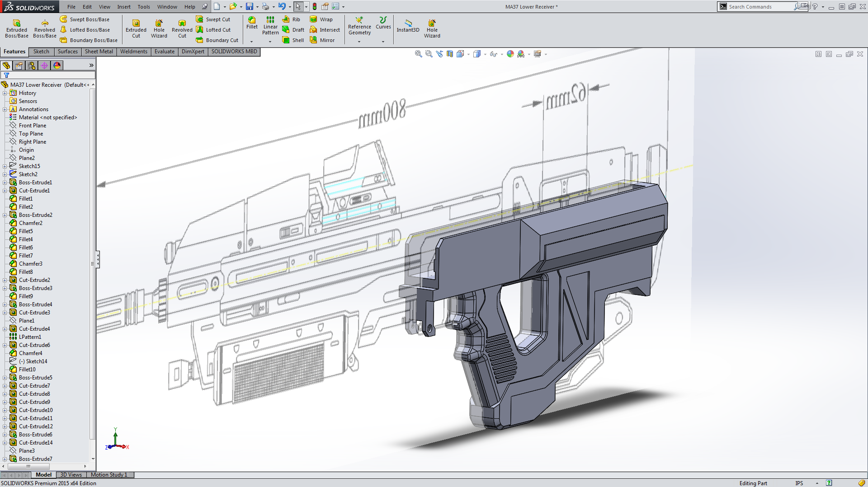This screenshot has width=868, height=487.
Task: Open the Reference Geometry dropdown arrow
Action: (x=359, y=42)
